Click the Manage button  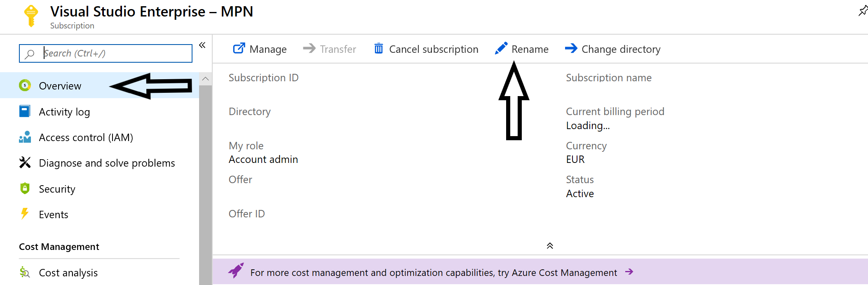260,49
